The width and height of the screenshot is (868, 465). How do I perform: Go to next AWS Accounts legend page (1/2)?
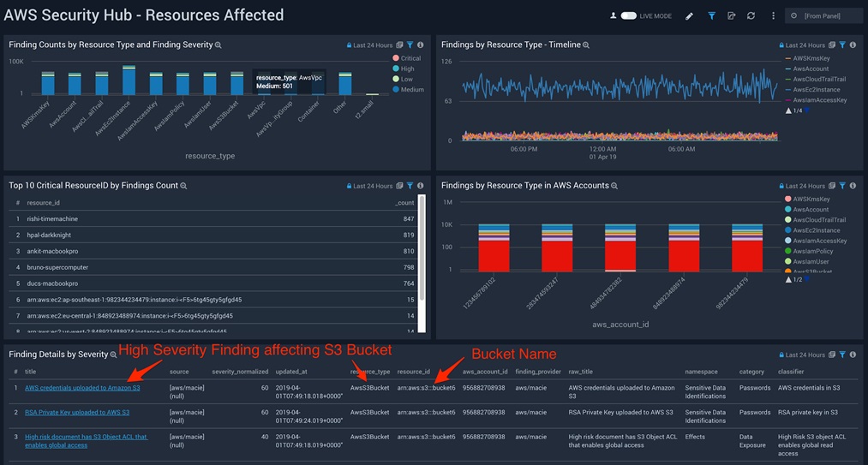(807, 279)
